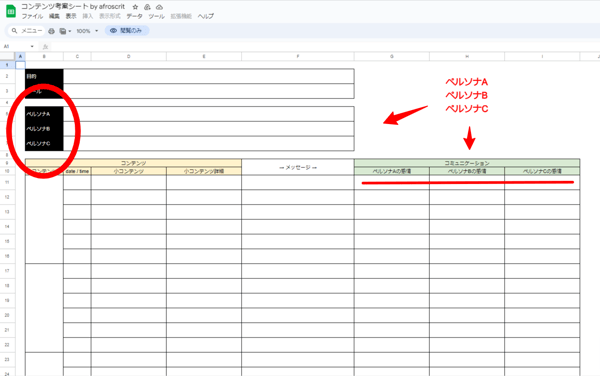Select the ペルソナA label cell

44,114
